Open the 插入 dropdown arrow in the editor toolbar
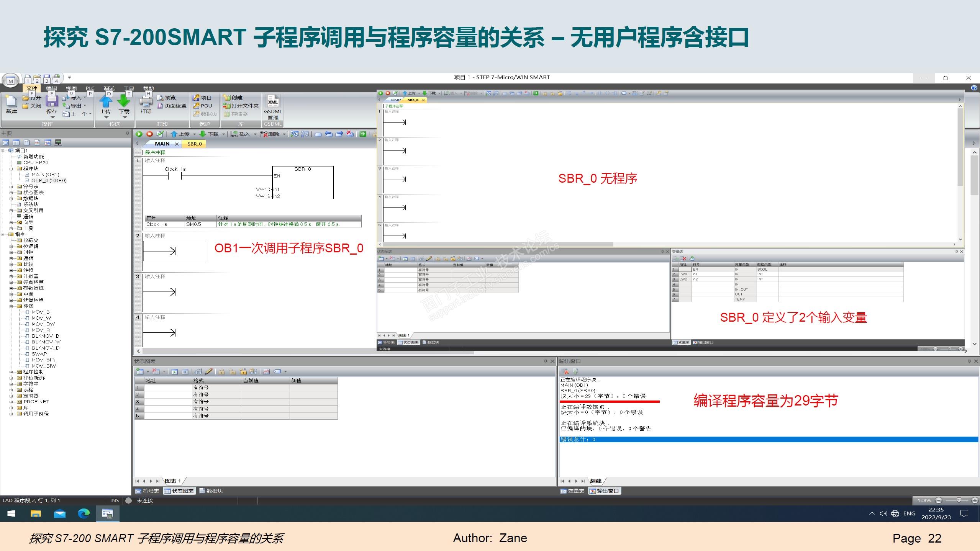Viewport: 980px width, 551px height. 255,134
